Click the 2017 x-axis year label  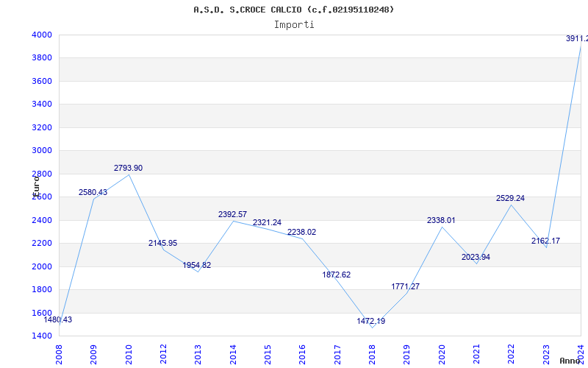pyautogui.click(x=337, y=355)
